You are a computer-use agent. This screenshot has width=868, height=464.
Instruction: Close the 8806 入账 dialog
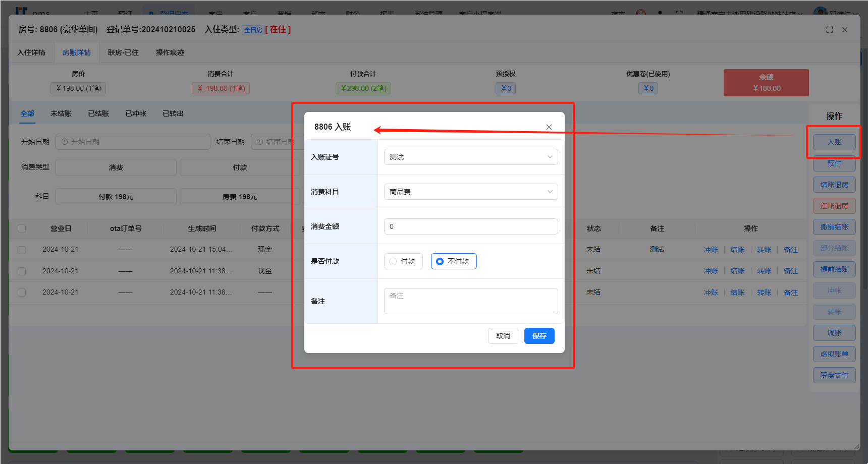549,127
